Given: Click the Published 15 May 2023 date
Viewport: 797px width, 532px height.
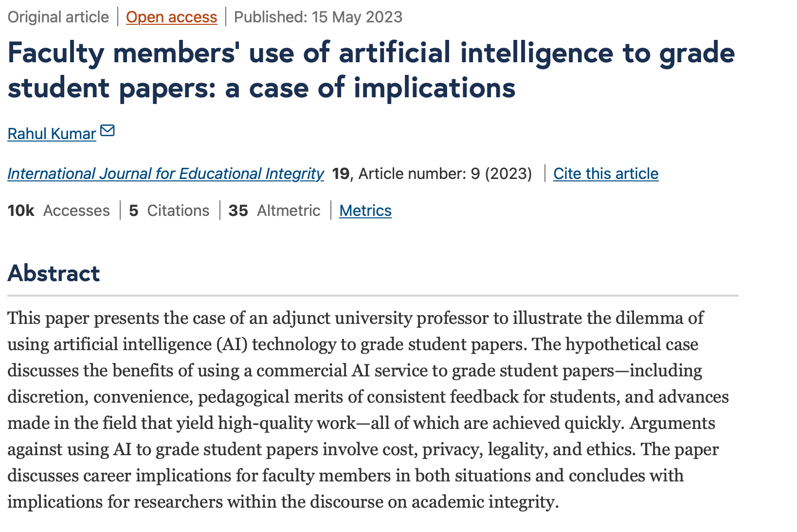Looking at the screenshot, I should tap(318, 17).
